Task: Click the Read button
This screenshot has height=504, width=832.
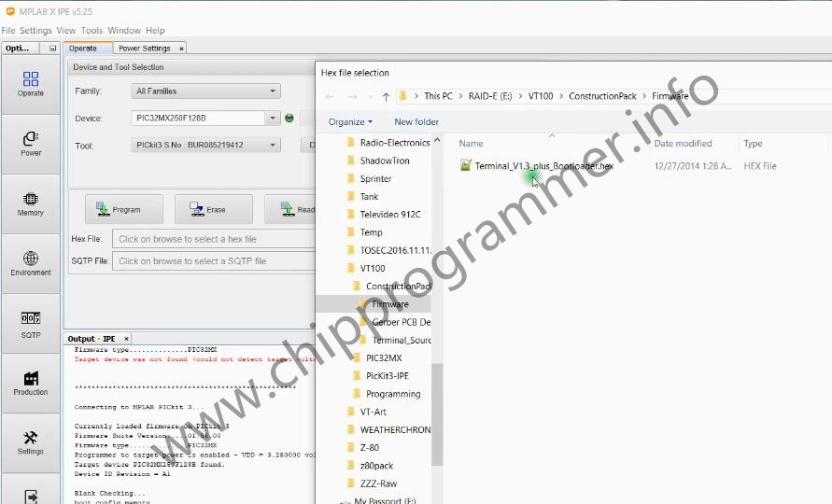Action: (x=290, y=210)
